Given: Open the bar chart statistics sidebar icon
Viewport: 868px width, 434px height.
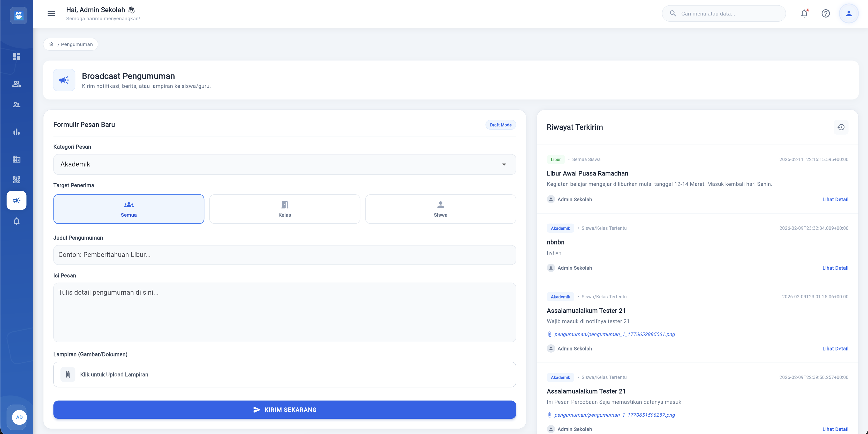Looking at the screenshot, I should [17, 132].
